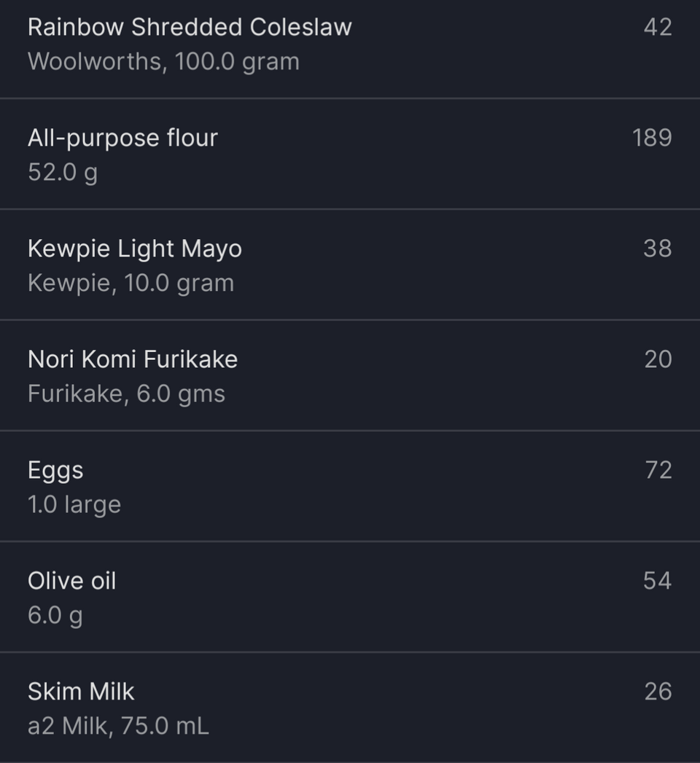Select the Eggs food entry
The image size is (700, 763).
pyautogui.click(x=350, y=487)
